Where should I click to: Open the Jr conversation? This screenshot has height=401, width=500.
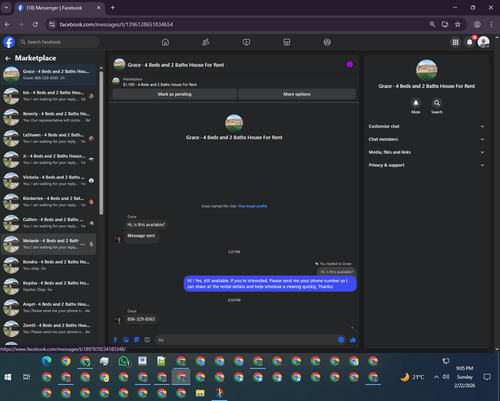49,159
